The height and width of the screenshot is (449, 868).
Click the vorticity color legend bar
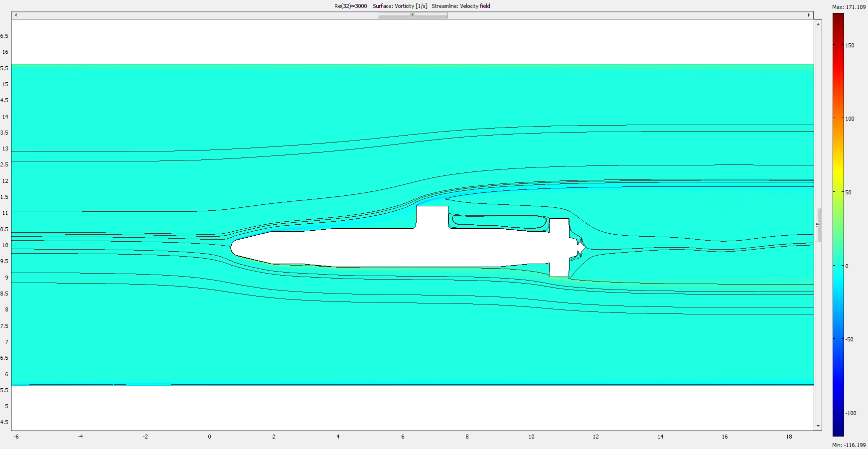pos(838,225)
